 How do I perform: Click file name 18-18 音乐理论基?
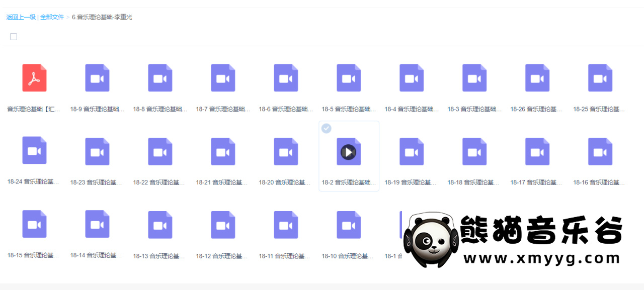coord(474,182)
